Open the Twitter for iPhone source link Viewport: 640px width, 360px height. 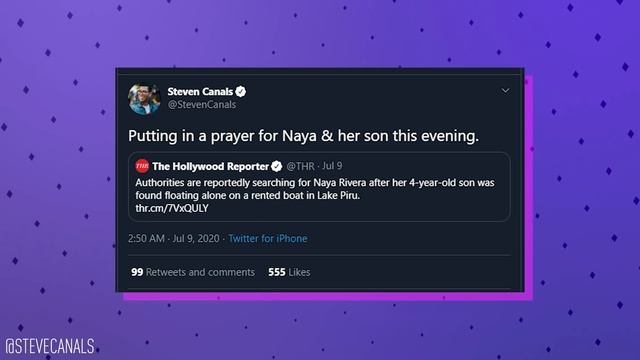[268, 238]
